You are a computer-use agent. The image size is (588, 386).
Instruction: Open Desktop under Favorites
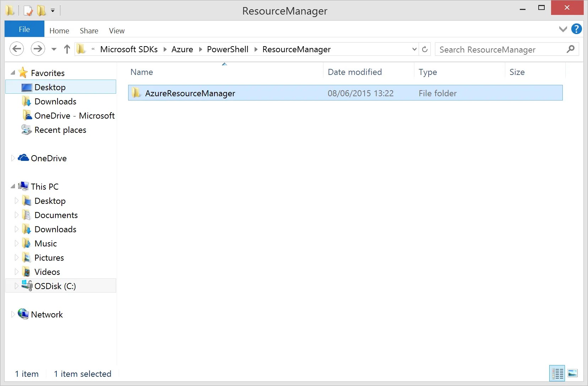(61, 87)
